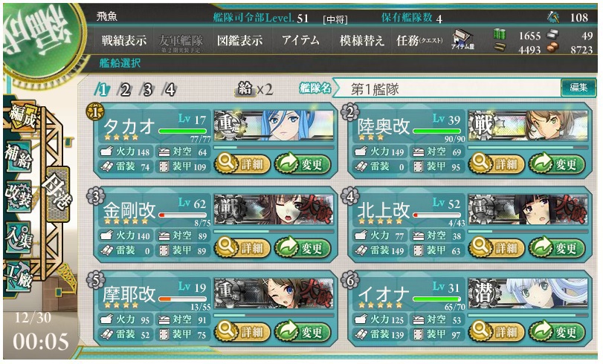
Task: Click the 第1艦隊 fleet name field
Action: tap(448, 89)
